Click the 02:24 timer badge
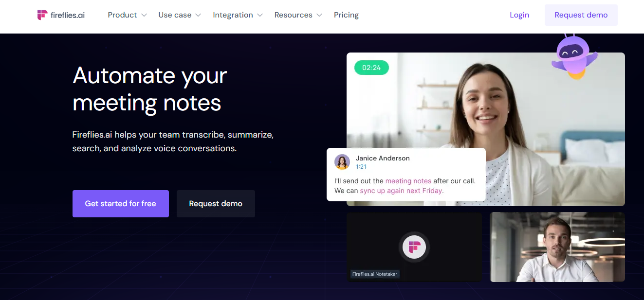This screenshot has width=644, height=300. 371,68
